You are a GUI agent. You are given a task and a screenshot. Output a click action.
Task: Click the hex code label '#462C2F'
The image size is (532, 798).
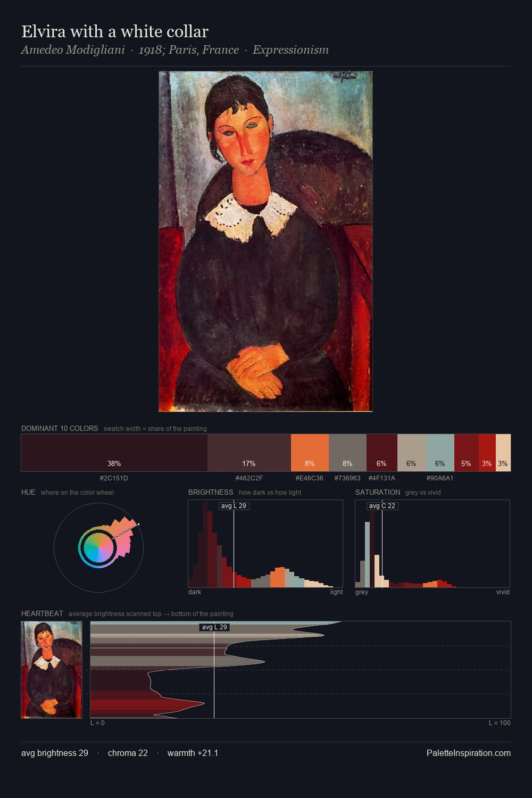[249, 478]
